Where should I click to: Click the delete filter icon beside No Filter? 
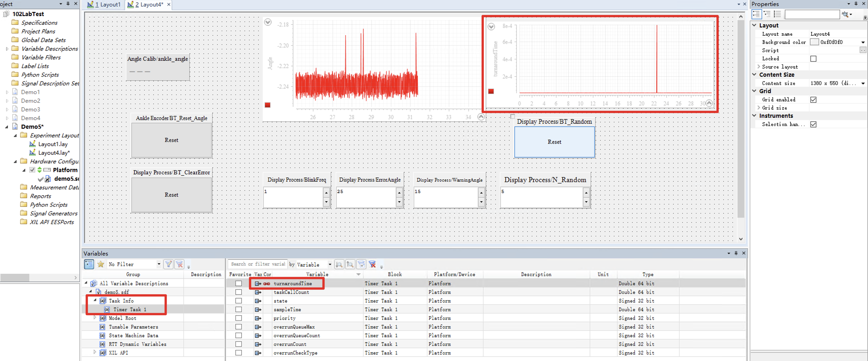[x=179, y=264]
